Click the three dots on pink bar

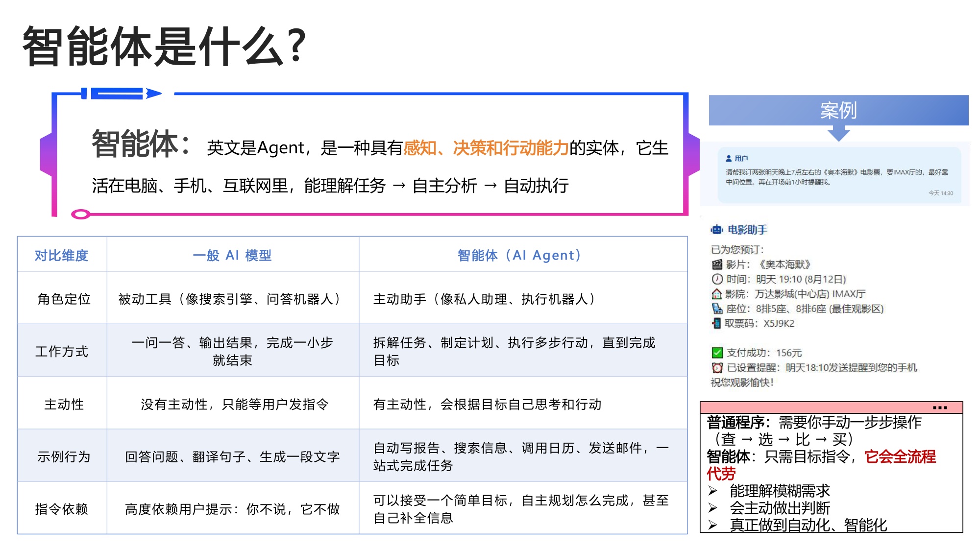tap(940, 407)
